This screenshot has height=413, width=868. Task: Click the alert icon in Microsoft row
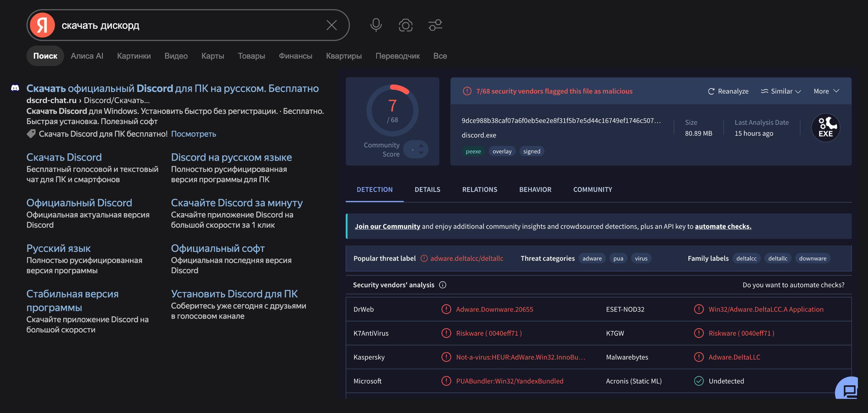click(x=446, y=381)
